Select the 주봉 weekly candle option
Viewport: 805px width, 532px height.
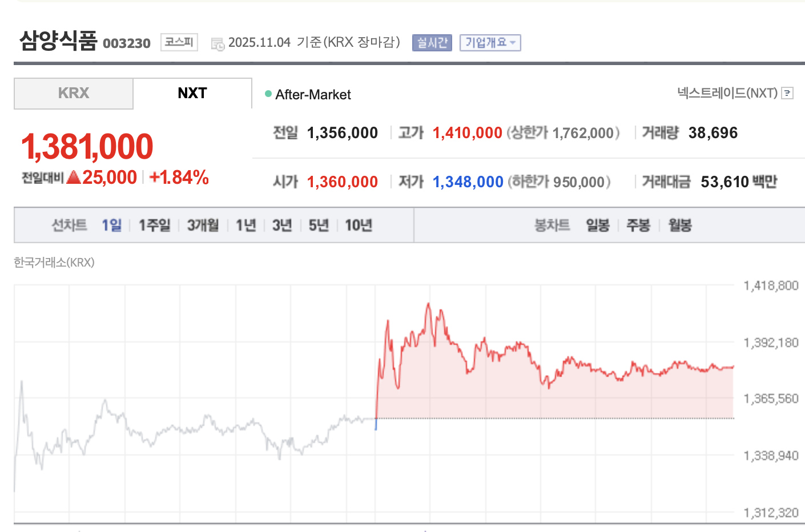(x=638, y=225)
